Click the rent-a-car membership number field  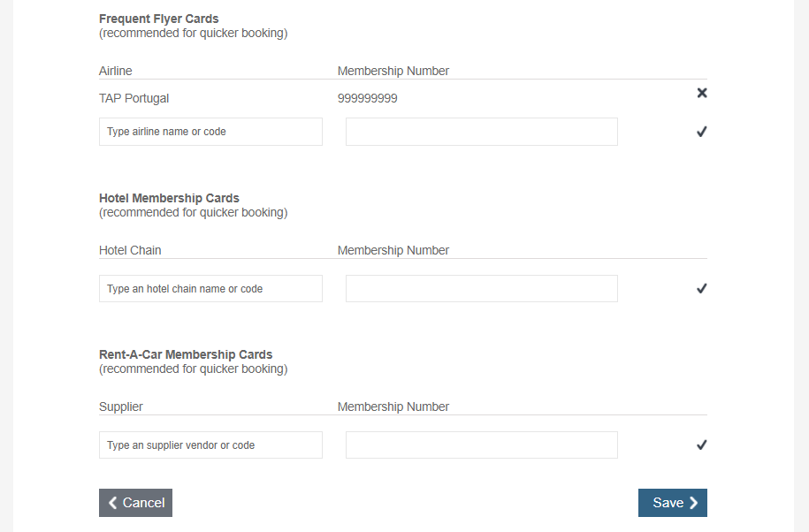click(x=481, y=445)
